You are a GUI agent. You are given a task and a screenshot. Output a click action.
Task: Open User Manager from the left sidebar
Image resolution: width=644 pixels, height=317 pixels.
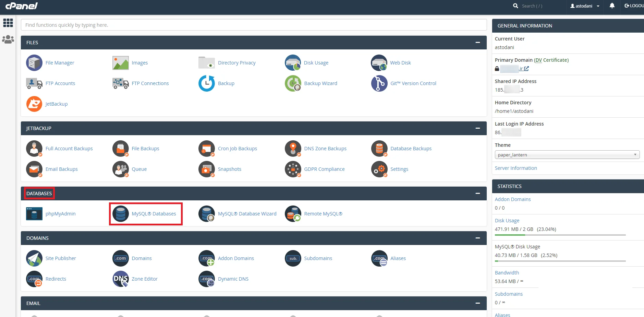8,39
